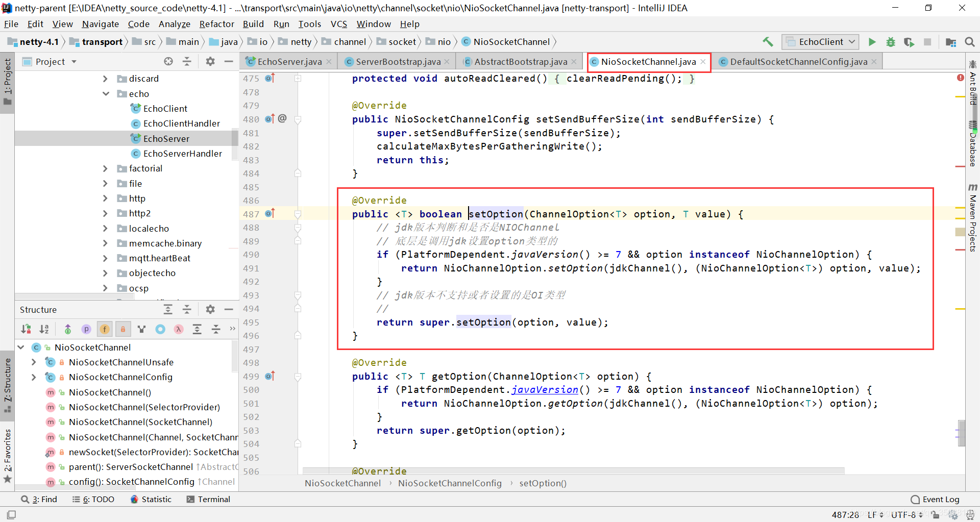
Task: Run EchoClient with coverage
Action: click(909, 42)
